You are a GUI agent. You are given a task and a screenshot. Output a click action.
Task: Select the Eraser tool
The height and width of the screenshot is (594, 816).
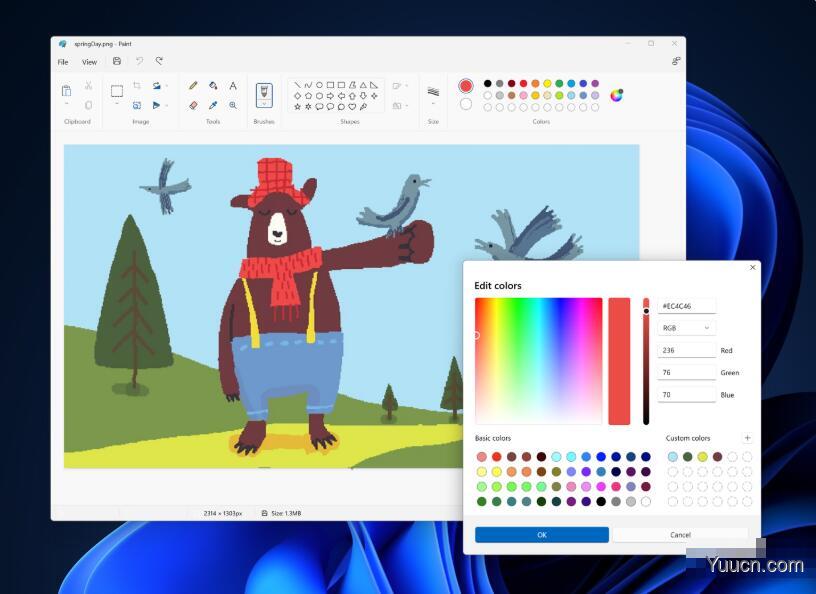pos(193,105)
